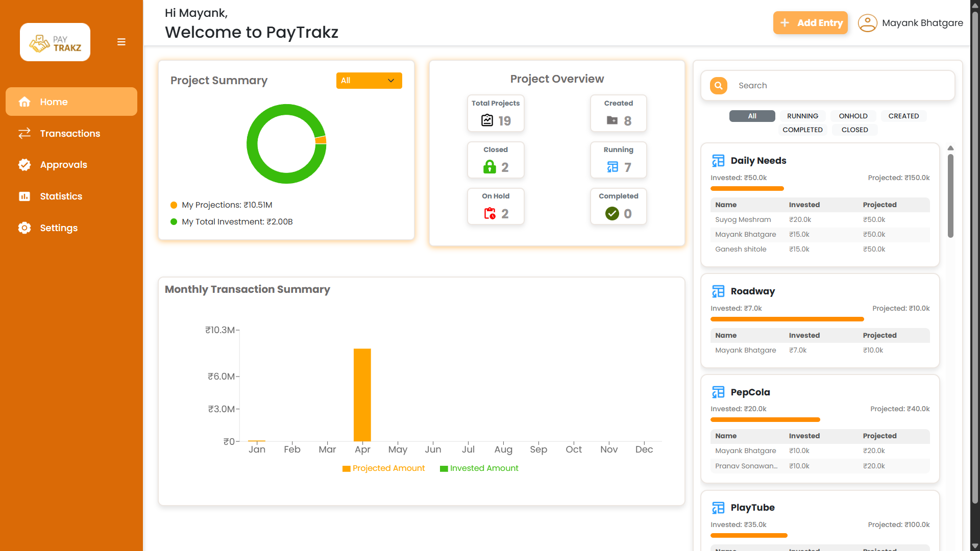This screenshot has width=980, height=551.
Task: Click the Total Projects chart icon
Action: 487,120
